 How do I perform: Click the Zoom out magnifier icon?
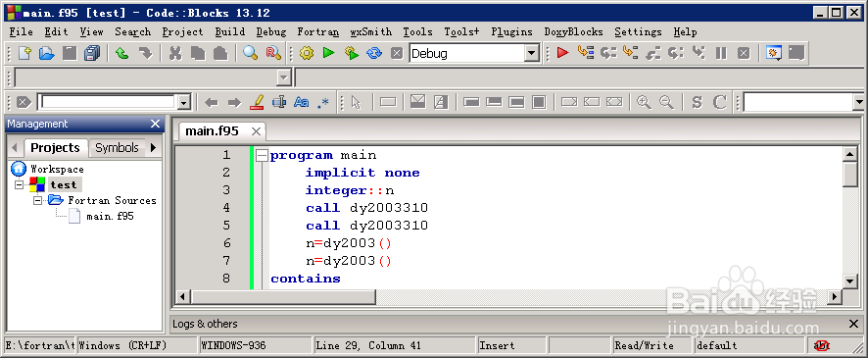click(666, 103)
